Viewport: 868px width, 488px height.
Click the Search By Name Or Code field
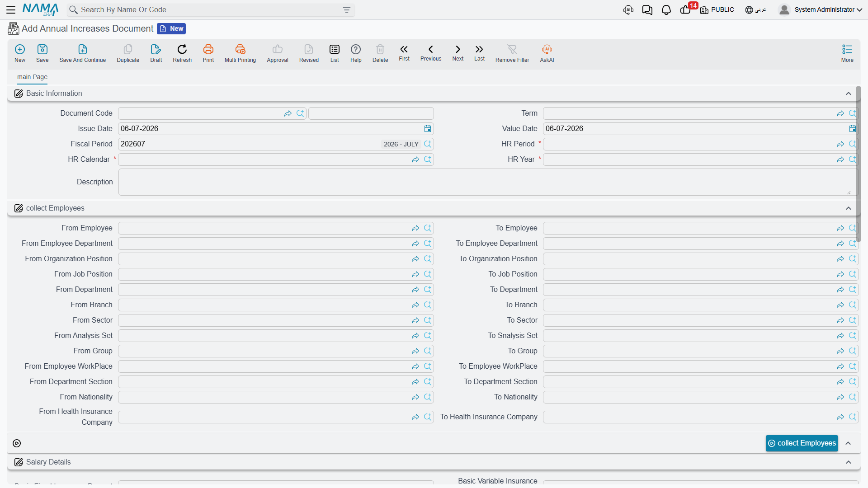(x=210, y=10)
